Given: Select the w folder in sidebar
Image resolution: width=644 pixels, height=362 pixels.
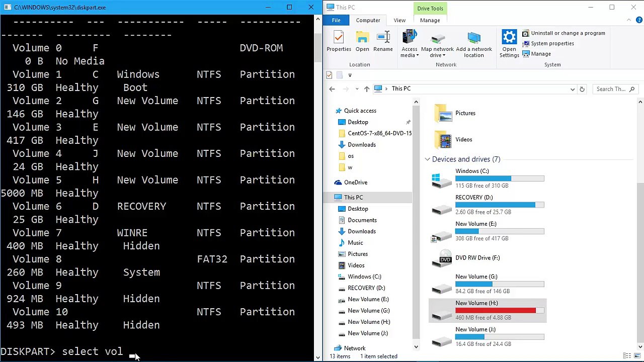Looking at the screenshot, I should pyautogui.click(x=350, y=167).
